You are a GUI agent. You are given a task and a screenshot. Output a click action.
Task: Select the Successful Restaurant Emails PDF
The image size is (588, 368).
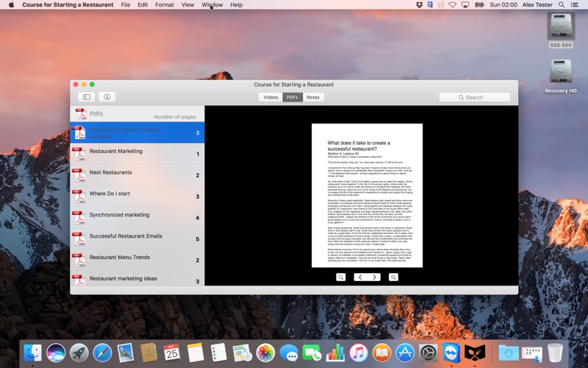[x=137, y=238]
